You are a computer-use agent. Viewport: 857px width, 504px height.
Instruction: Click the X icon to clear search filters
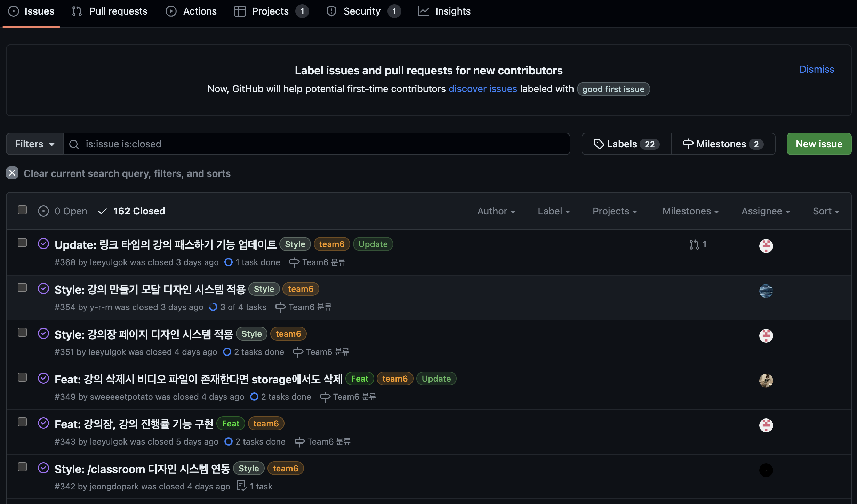[x=12, y=173]
